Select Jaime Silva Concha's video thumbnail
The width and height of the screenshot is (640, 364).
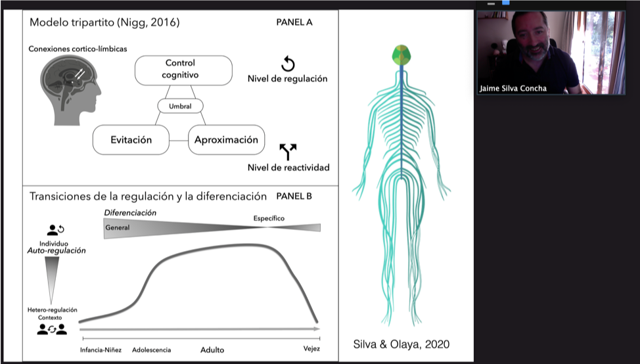551,53
